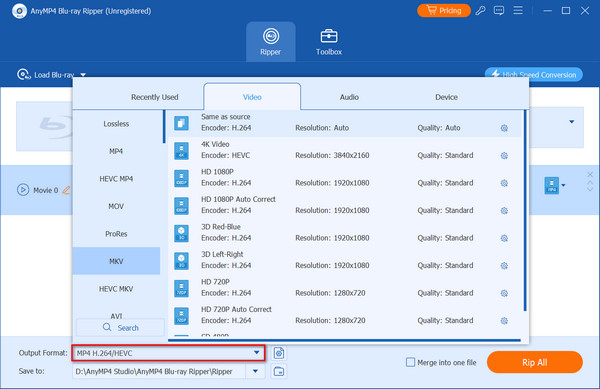Choose the 4K Video preset icon

(x=181, y=151)
